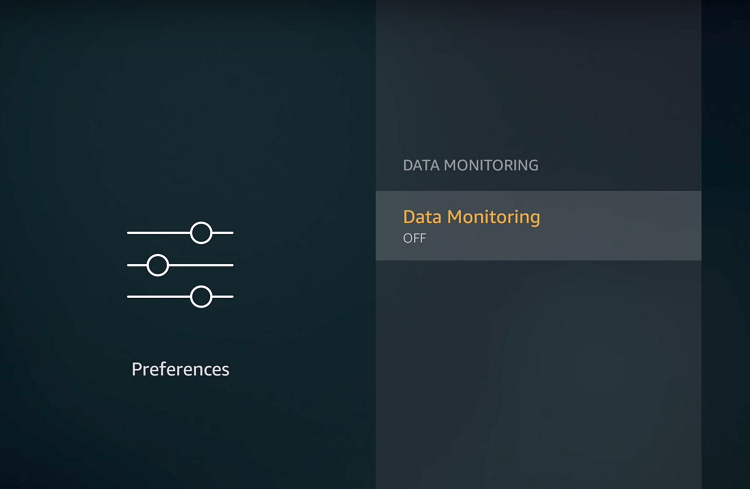Click empty panel area above DATA MONITORING header
Image resolution: width=750 pixels, height=489 pixels.
pos(539,77)
